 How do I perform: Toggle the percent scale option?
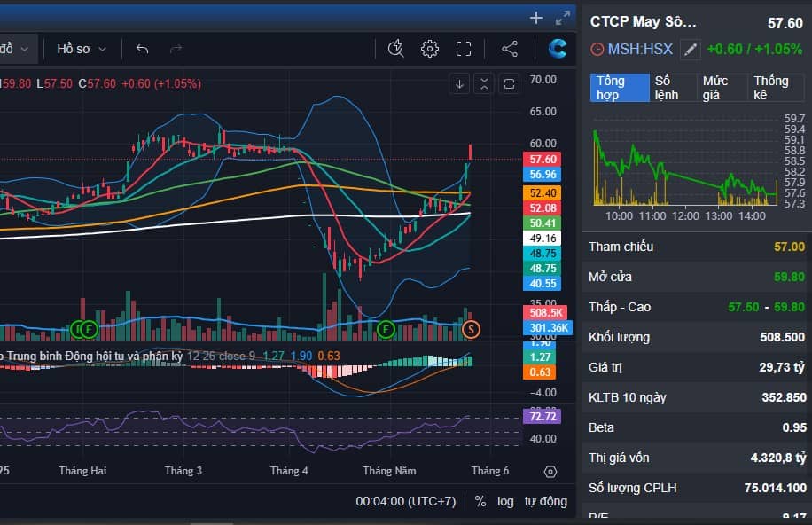click(x=480, y=501)
